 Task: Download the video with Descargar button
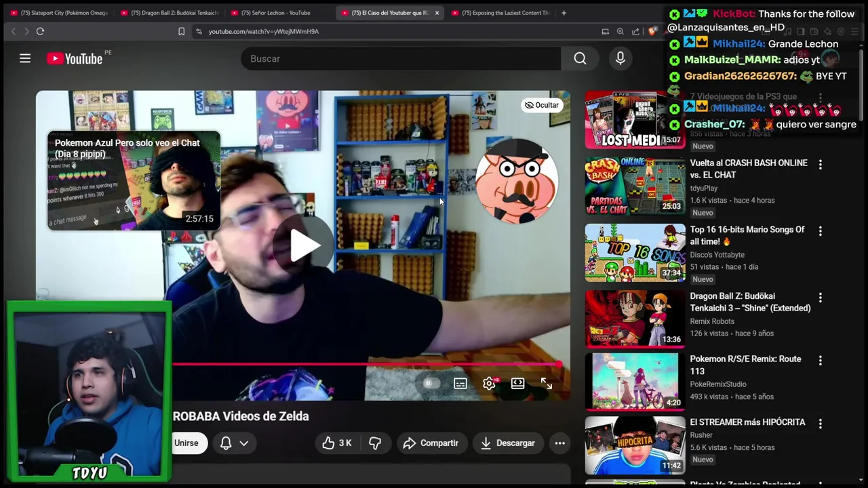click(508, 443)
